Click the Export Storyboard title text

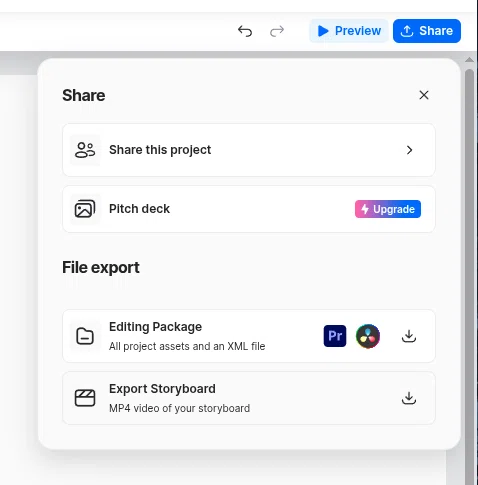pos(162,389)
